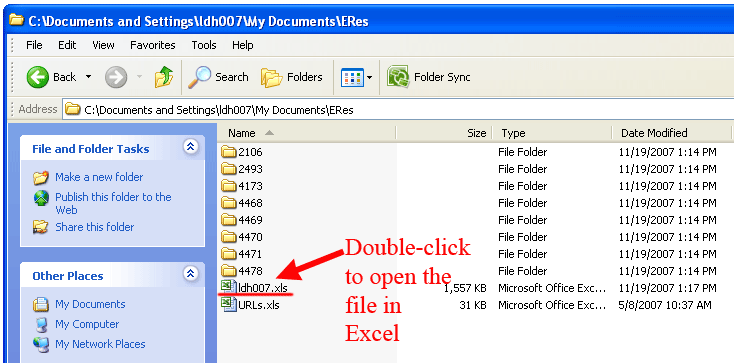This screenshot has width=734, height=363.
Task: Click the title bar folder icon
Action: [16, 19]
